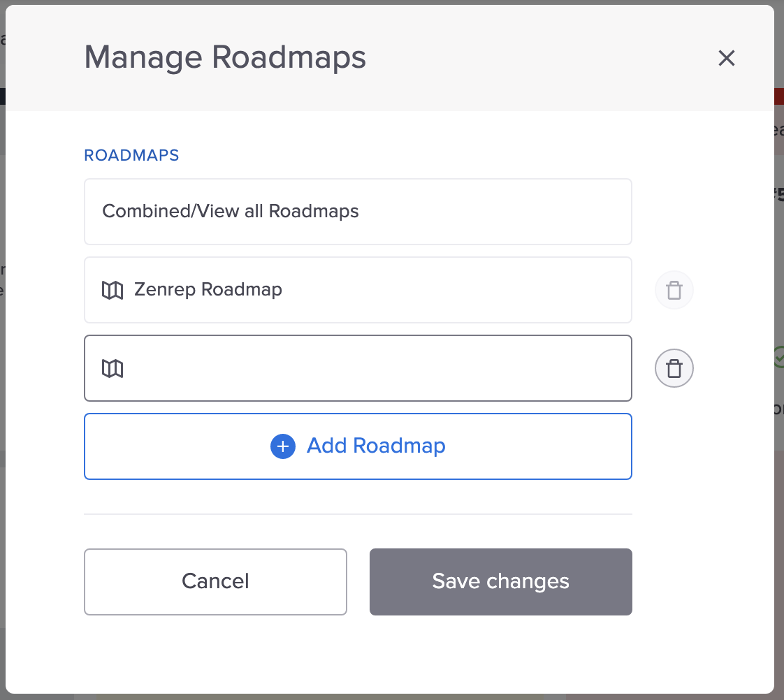Click the trash icon beside the empty roadmap

[674, 368]
